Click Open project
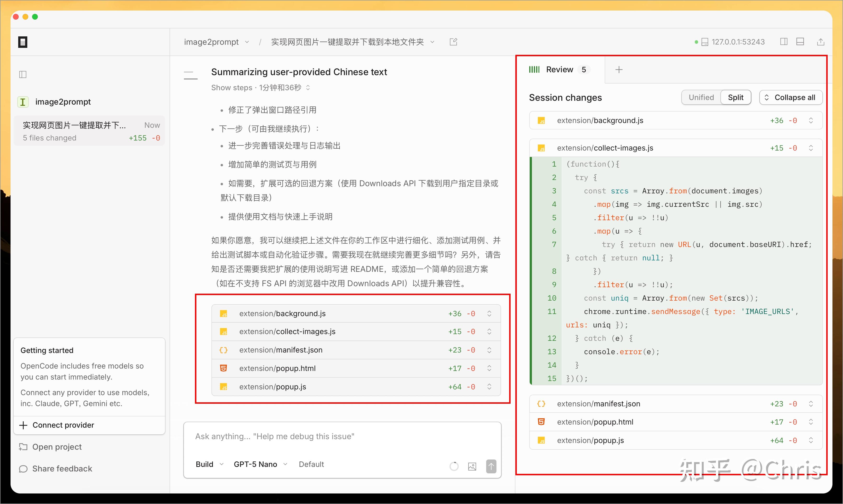The image size is (843, 504). (57, 447)
